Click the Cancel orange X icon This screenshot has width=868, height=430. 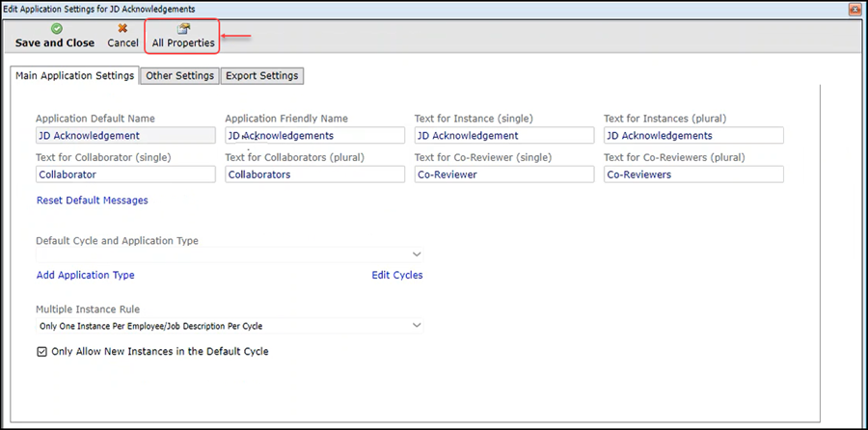122,29
